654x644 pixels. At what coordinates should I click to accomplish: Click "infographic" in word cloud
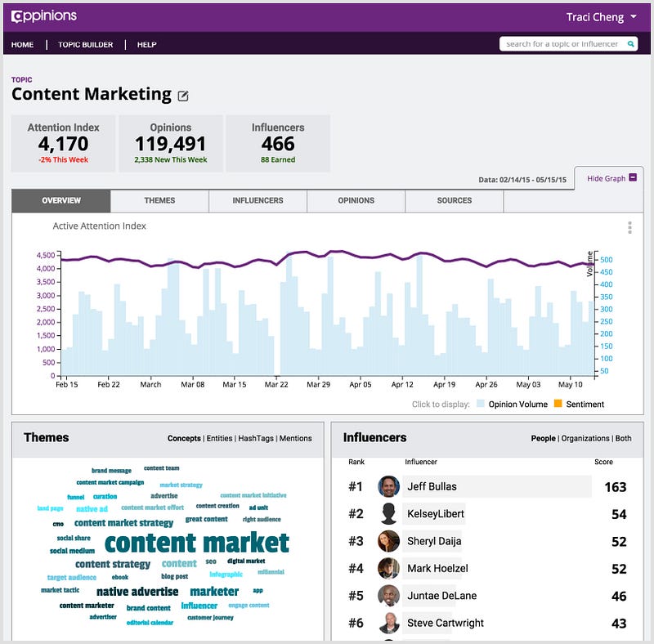226,575
